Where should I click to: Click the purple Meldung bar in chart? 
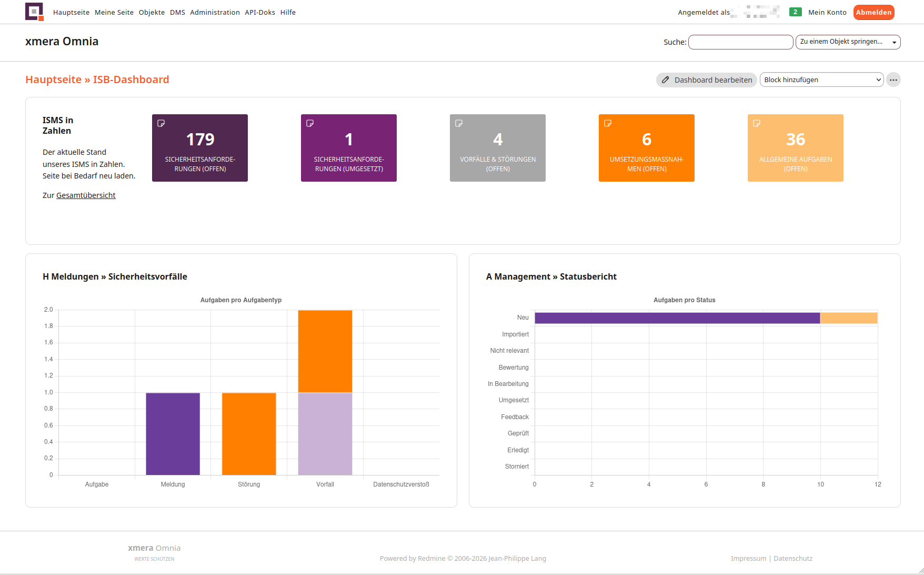173,434
